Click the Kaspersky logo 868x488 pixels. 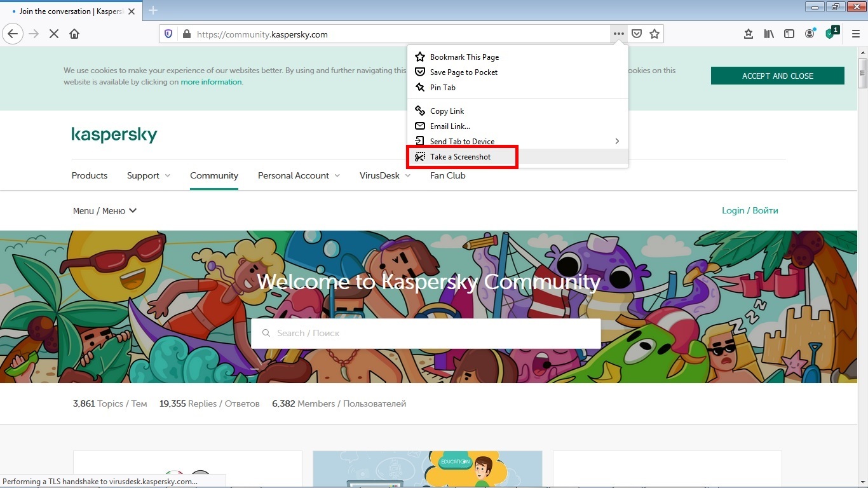click(114, 135)
